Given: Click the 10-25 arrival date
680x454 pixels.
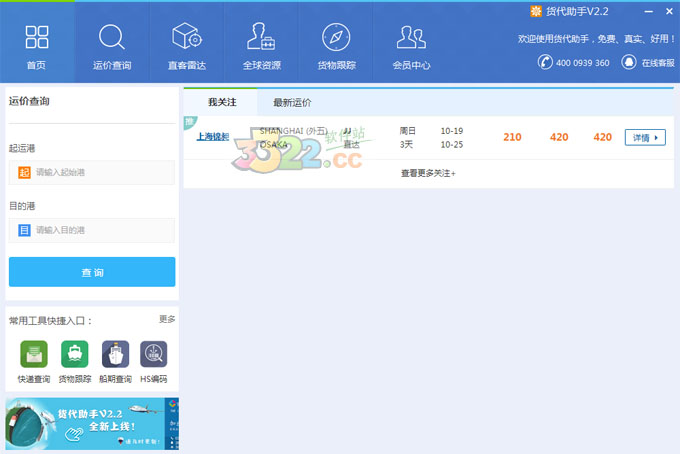Looking at the screenshot, I should point(452,144).
